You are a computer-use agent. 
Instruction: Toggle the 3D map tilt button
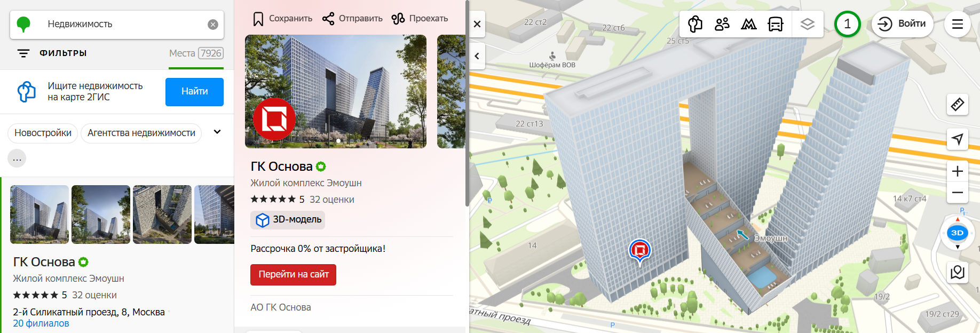tap(958, 233)
